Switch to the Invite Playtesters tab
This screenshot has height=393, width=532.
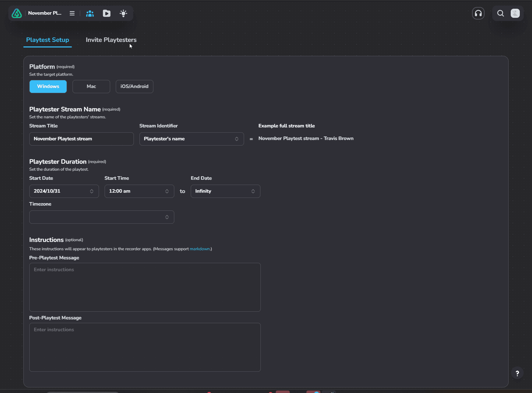tap(111, 40)
